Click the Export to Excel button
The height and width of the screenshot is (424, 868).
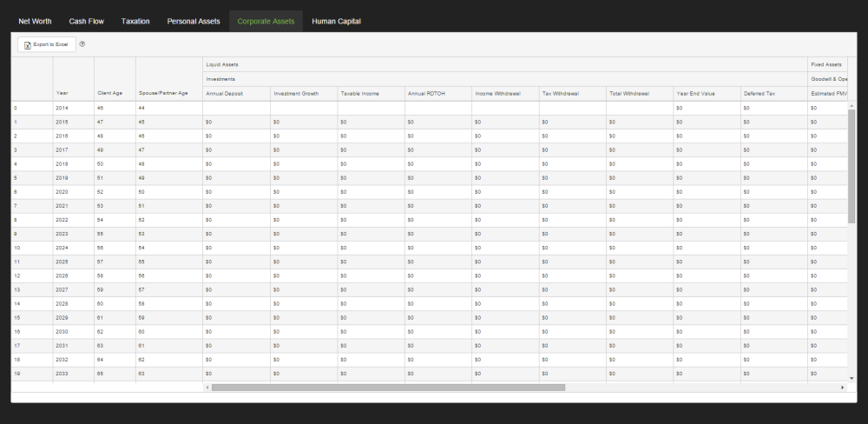point(47,44)
